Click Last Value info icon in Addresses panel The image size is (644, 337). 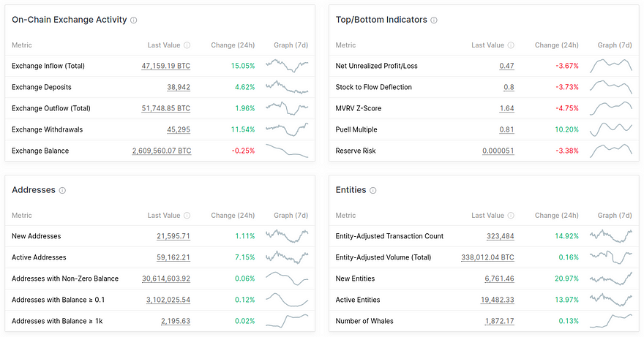[187, 216]
